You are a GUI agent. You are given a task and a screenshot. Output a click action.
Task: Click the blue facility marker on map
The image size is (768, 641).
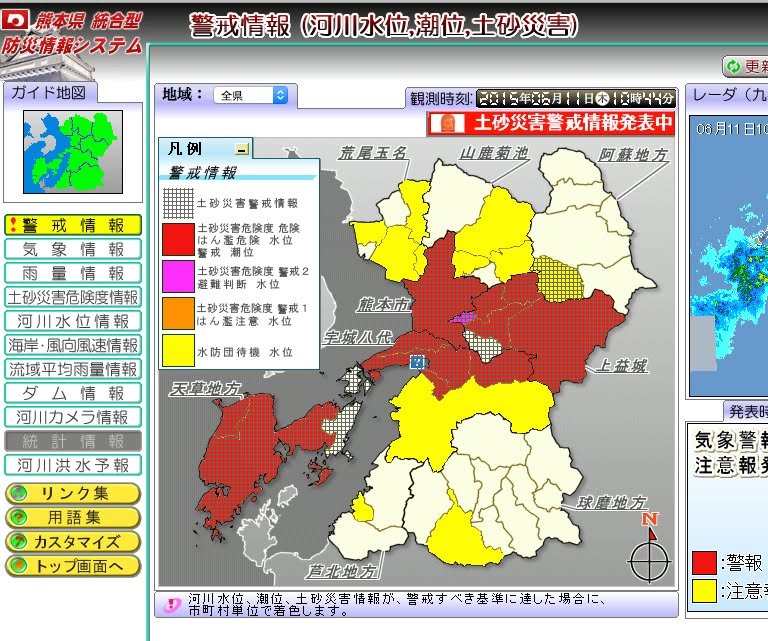coord(417,361)
